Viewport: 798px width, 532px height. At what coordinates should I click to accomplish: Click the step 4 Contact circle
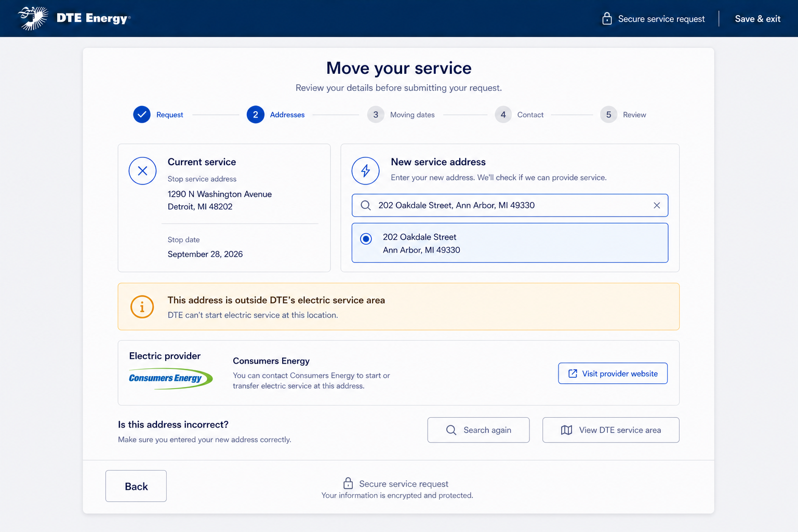tap(503, 114)
